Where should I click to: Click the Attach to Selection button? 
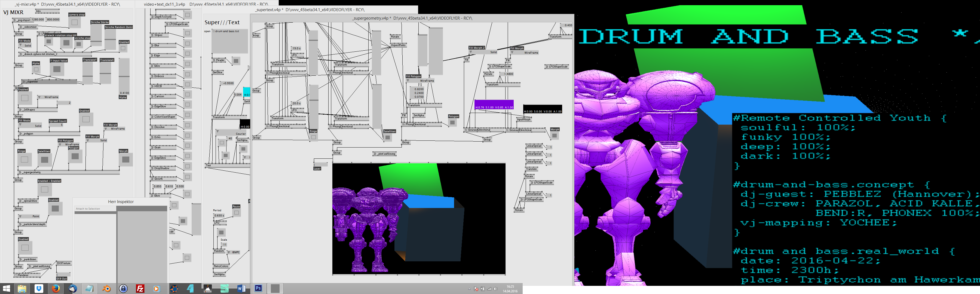pyautogui.click(x=88, y=209)
